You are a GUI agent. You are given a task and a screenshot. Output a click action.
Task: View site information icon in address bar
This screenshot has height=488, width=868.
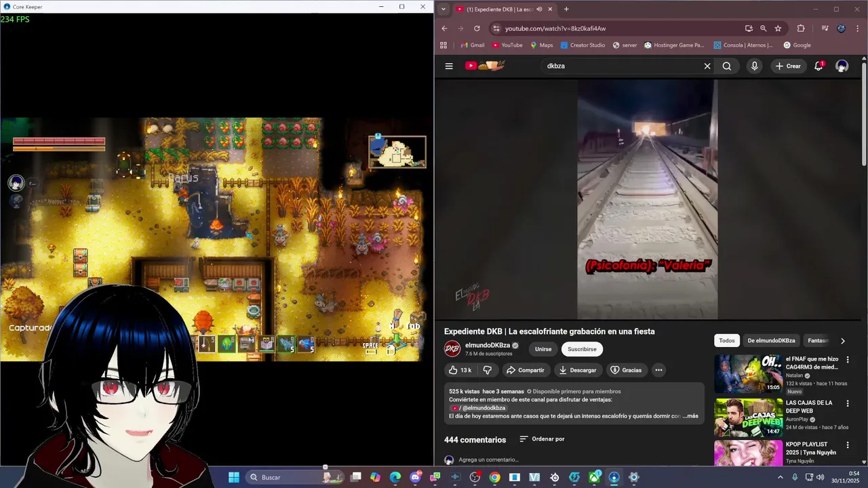point(496,28)
